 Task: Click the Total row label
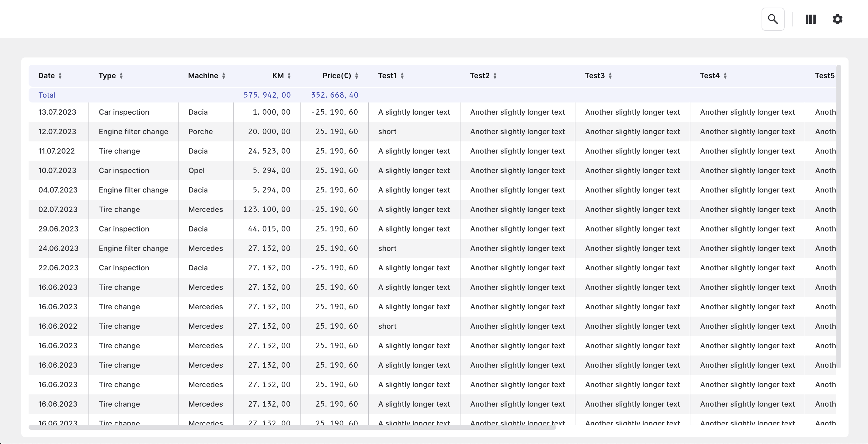(x=47, y=95)
